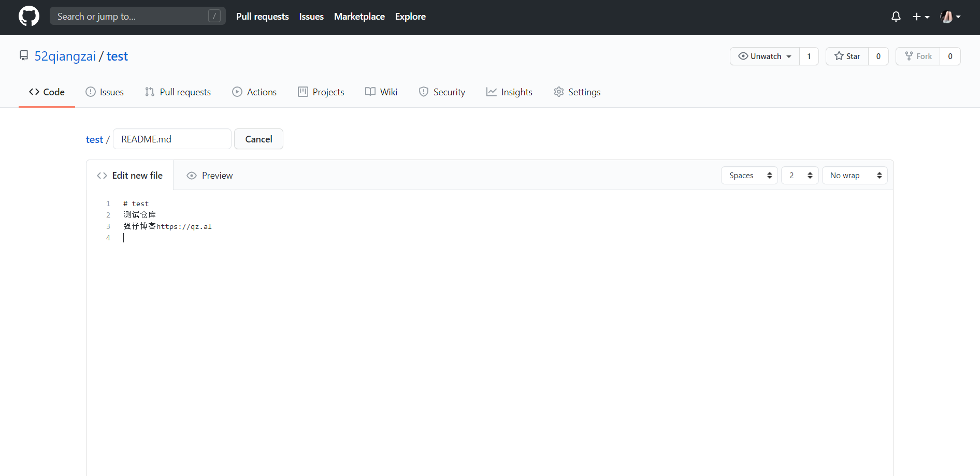Click the Fork button

(x=918, y=56)
